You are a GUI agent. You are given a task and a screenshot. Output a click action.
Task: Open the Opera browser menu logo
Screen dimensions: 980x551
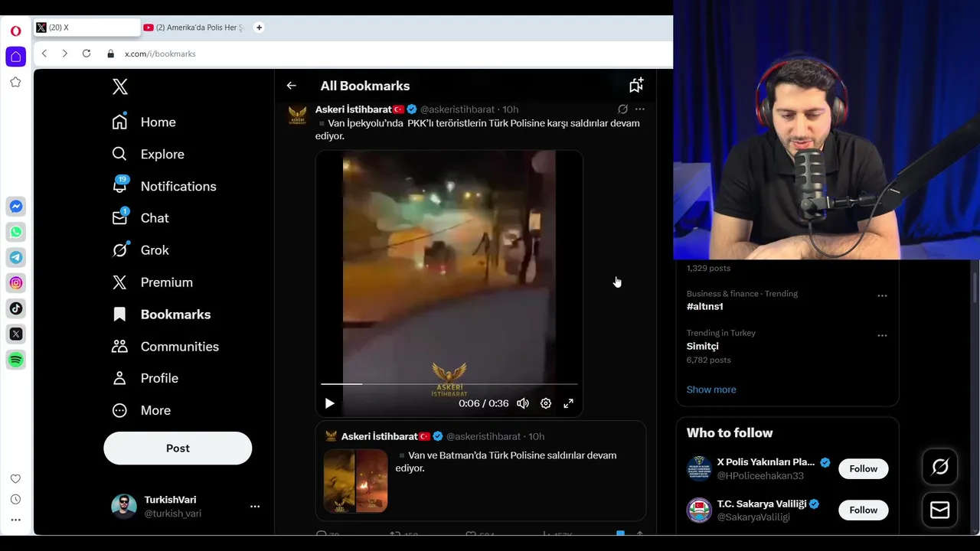(x=15, y=31)
